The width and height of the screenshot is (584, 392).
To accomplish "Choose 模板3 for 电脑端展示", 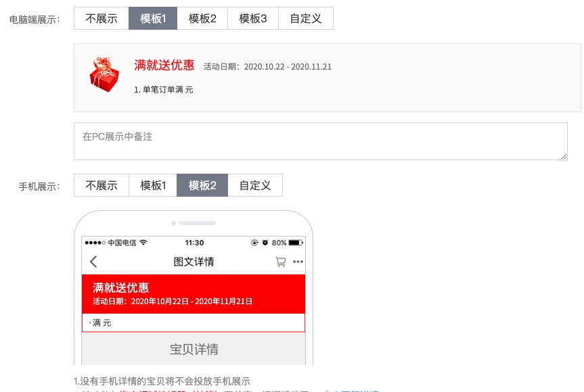I will [x=253, y=19].
